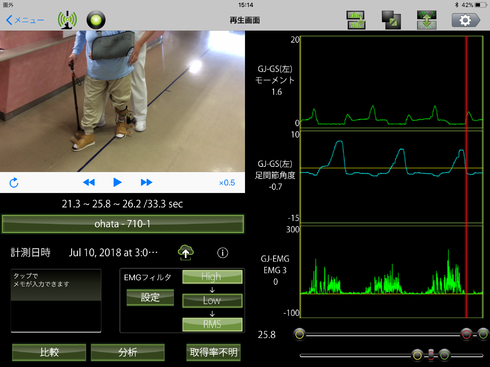Toggle the Low EMG filter
Image resolution: width=490 pixels, height=367 pixels.
coord(212,300)
